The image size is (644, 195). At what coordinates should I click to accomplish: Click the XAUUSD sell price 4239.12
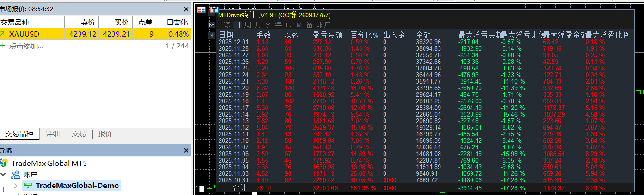click(82, 34)
